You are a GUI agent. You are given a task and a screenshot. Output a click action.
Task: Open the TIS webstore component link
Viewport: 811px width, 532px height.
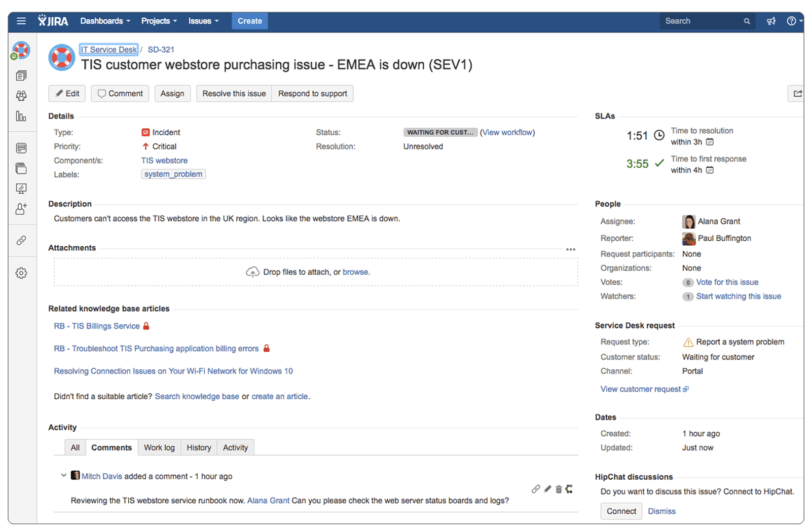pos(164,161)
